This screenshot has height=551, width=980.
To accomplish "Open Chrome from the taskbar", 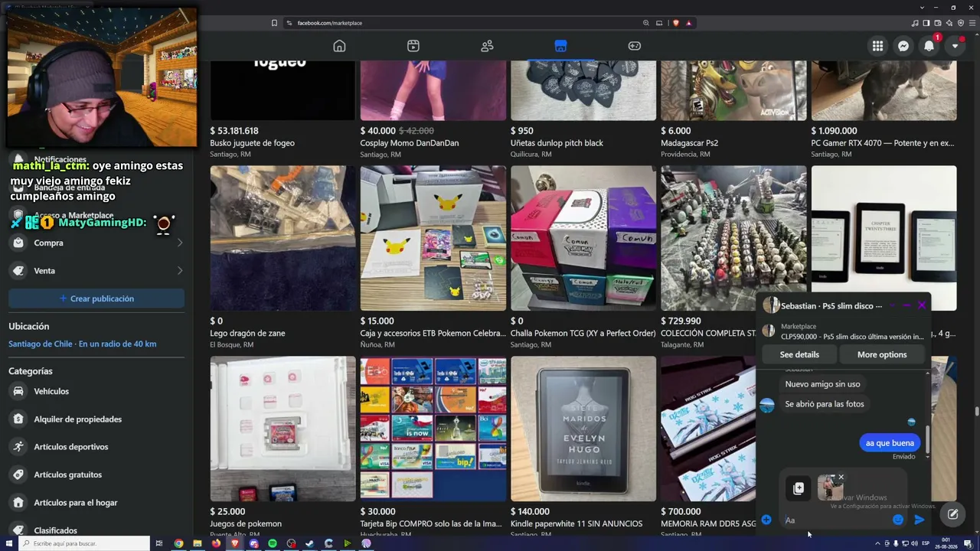I will (178, 543).
